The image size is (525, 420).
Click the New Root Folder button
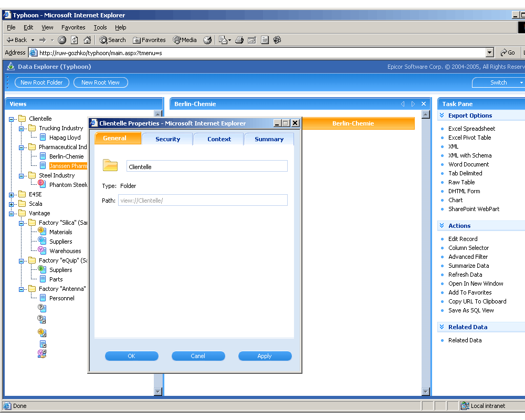pyautogui.click(x=42, y=82)
